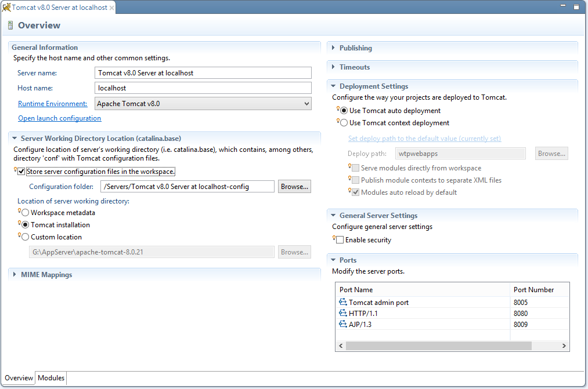This screenshot has height=389, width=588.
Task: Toggle Modules auto reload by default
Action: pyautogui.click(x=355, y=192)
